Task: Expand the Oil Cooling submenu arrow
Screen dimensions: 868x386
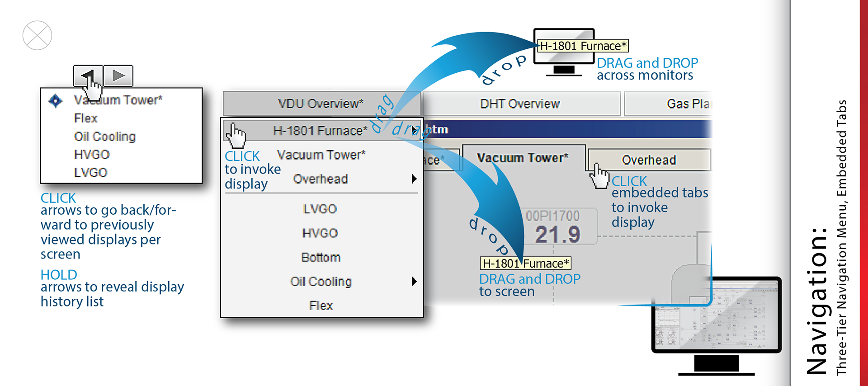Action: pyautogui.click(x=414, y=281)
